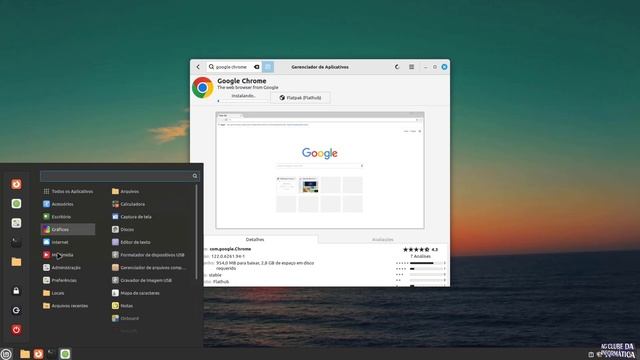The image size is (640, 360).
Task: Click the search field with google chrome
Action: (234, 67)
